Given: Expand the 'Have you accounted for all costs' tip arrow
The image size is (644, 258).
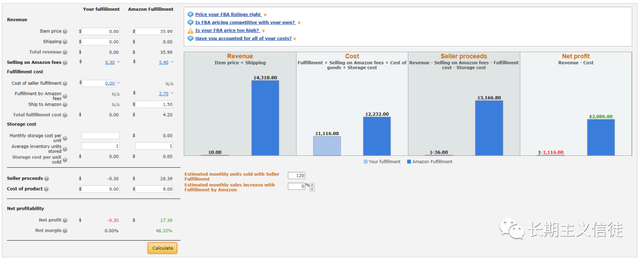Looking at the screenshot, I should [x=295, y=39].
